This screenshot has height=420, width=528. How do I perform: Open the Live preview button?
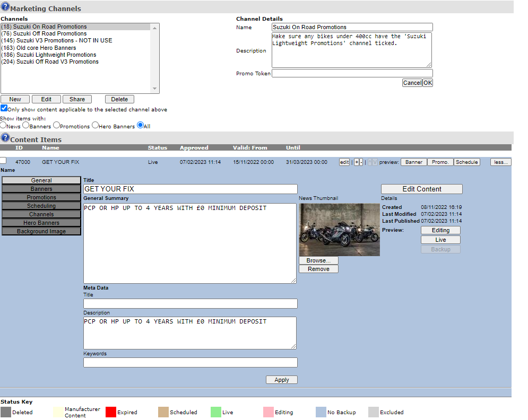coord(440,240)
